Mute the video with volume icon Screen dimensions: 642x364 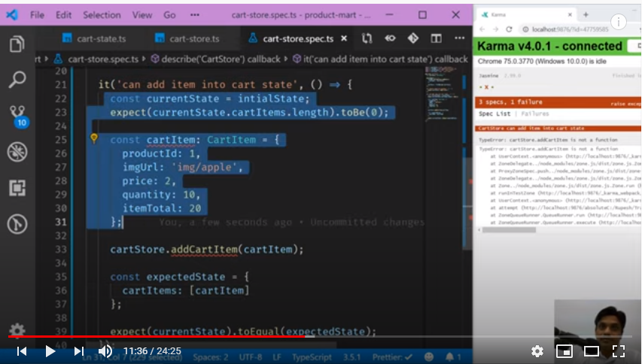[x=105, y=350]
